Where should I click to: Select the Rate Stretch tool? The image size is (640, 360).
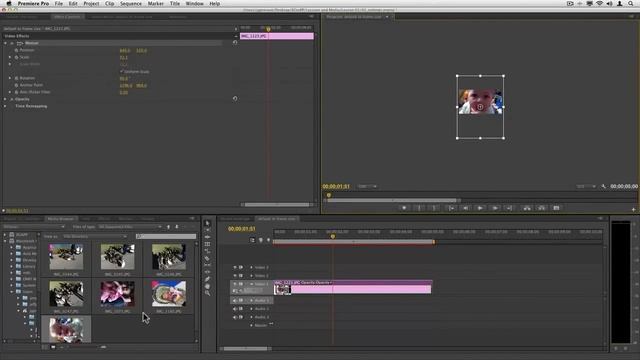point(207,251)
